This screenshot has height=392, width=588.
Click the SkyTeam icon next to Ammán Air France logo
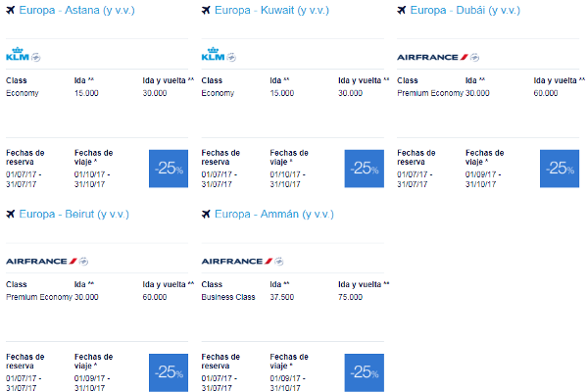[x=279, y=261]
